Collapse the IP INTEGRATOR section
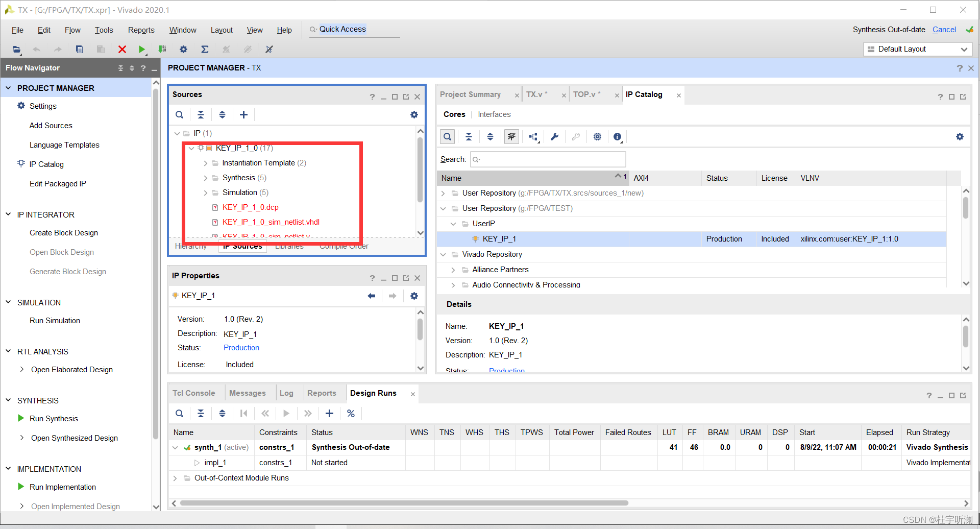Viewport: 980px width, 529px height. (x=8, y=214)
